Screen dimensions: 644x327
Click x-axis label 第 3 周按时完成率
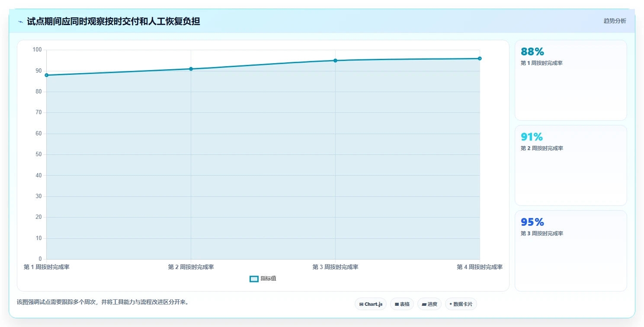335,267
